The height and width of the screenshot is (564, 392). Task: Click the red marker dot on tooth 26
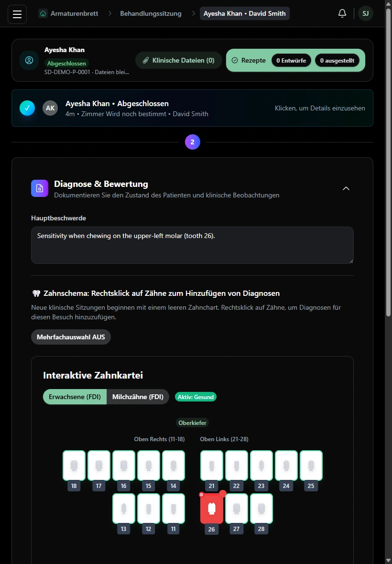223,494
